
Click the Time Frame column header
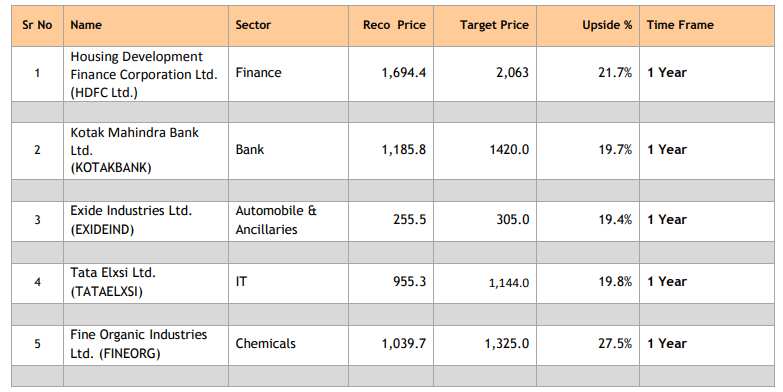(707, 25)
